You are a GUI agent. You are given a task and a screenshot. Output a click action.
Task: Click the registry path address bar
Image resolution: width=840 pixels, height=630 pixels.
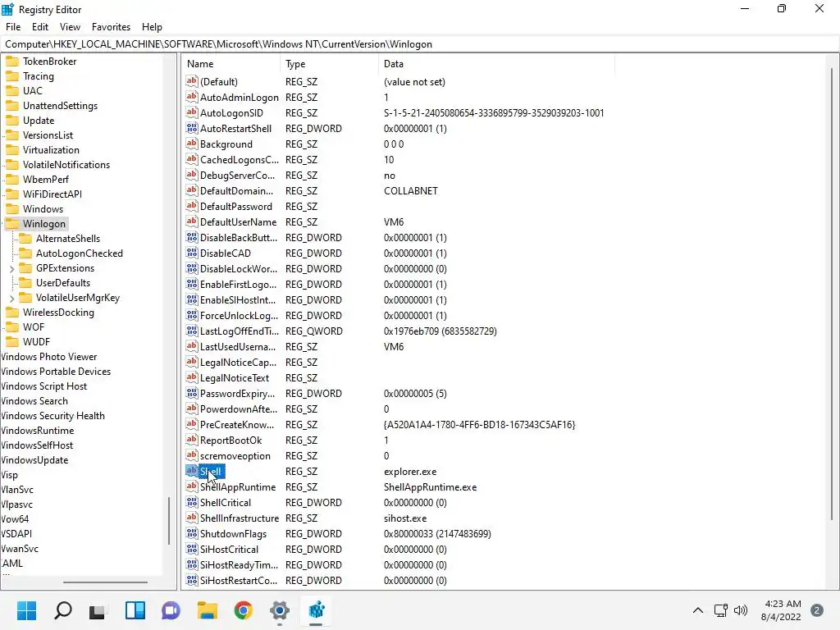coord(419,44)
